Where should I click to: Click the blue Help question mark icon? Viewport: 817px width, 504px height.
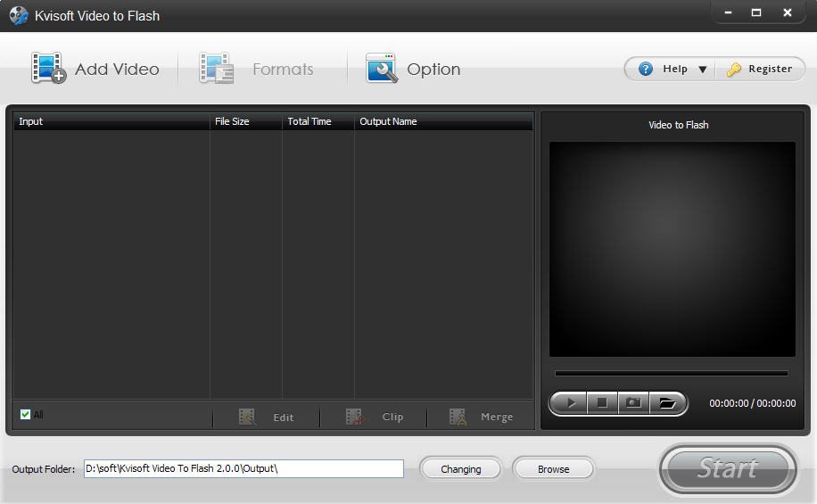pyautogui.click(x=646, y=69)
